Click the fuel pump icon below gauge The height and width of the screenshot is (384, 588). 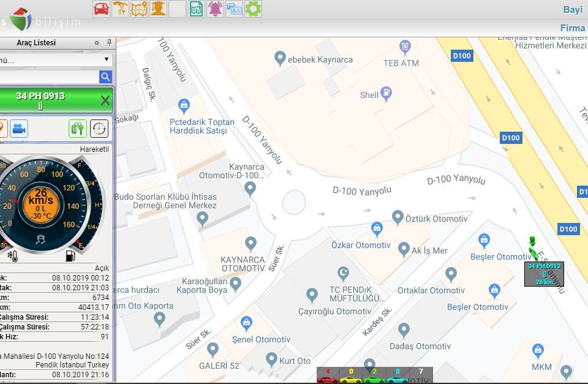tap(70, 256)
